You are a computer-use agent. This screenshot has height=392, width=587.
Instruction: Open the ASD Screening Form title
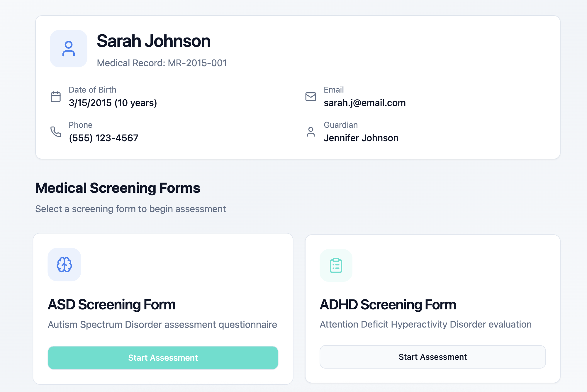click(111, 305)
